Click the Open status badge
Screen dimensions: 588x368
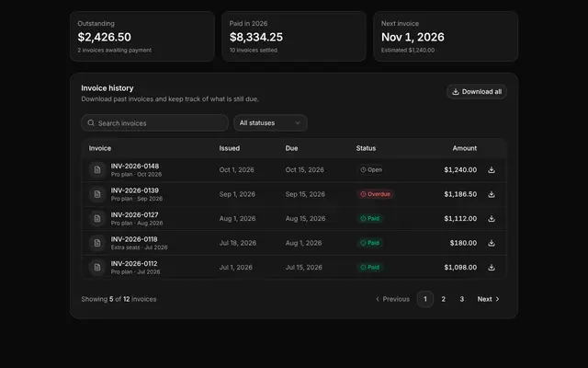(x=371, y=169)
